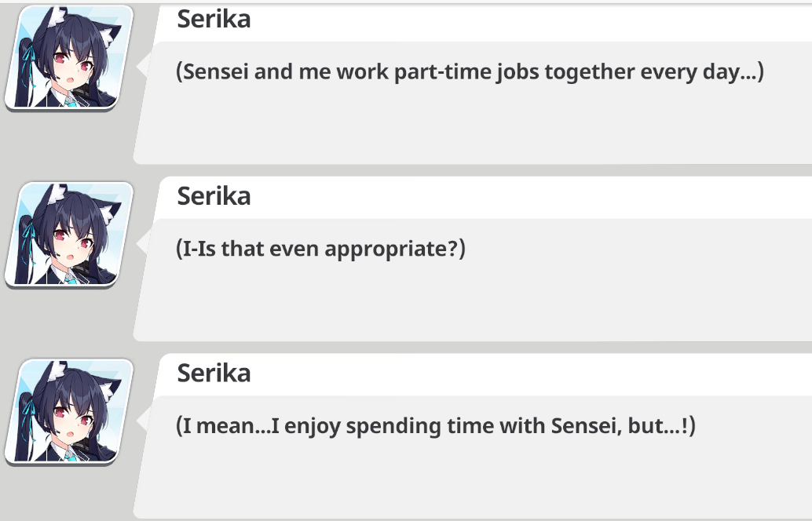Viewport: 812px width, 521px height.
Task: Click the blank area below the first message text
Action: click(x=471, y=126)
